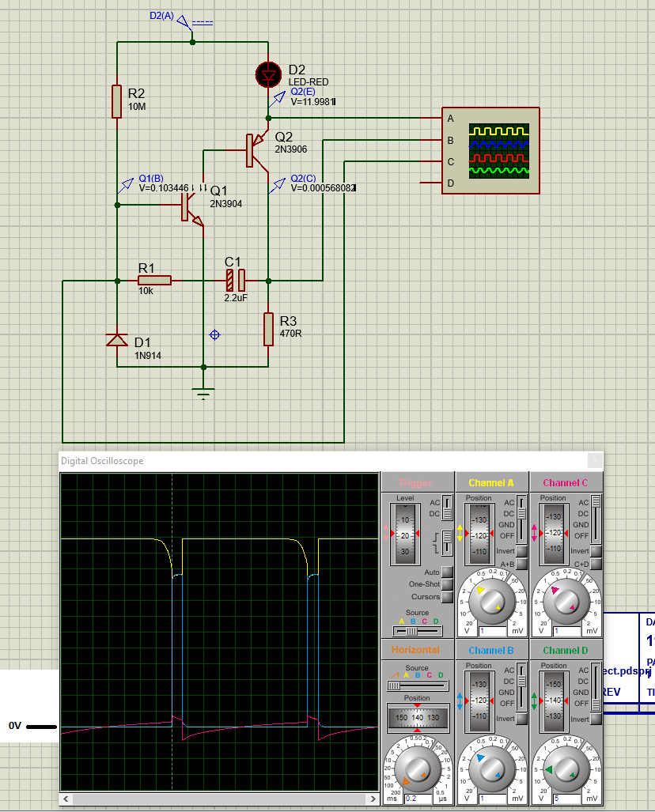Click the D2(A) voltage probe marker
The width and height of the screenshot is (655, 812).
point(186,23)
